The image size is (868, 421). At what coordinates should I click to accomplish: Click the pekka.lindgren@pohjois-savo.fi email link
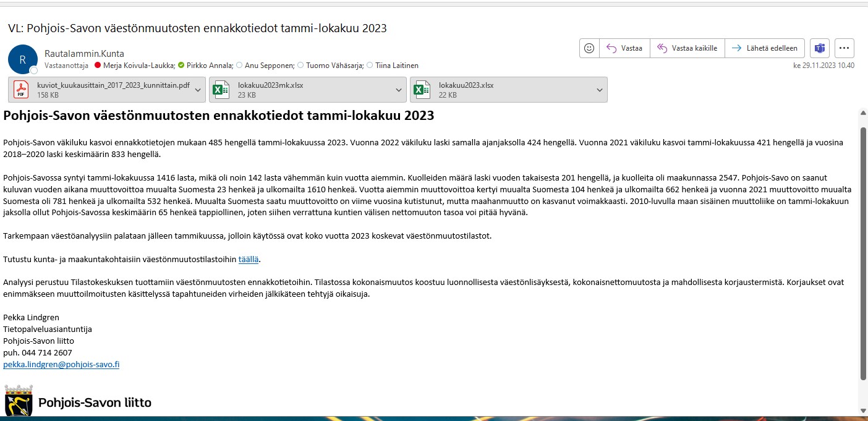(61, 365)
